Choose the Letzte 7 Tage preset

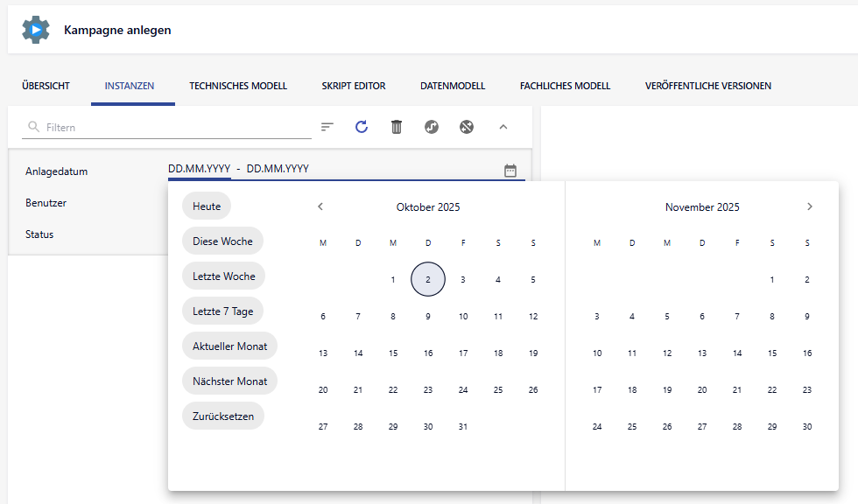coord(223,311)
